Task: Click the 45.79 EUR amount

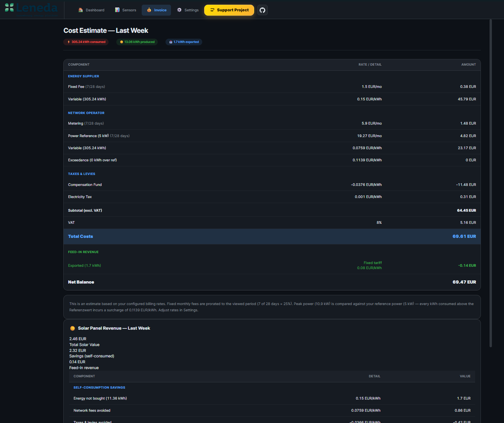Action: click(x=467, y=99)
